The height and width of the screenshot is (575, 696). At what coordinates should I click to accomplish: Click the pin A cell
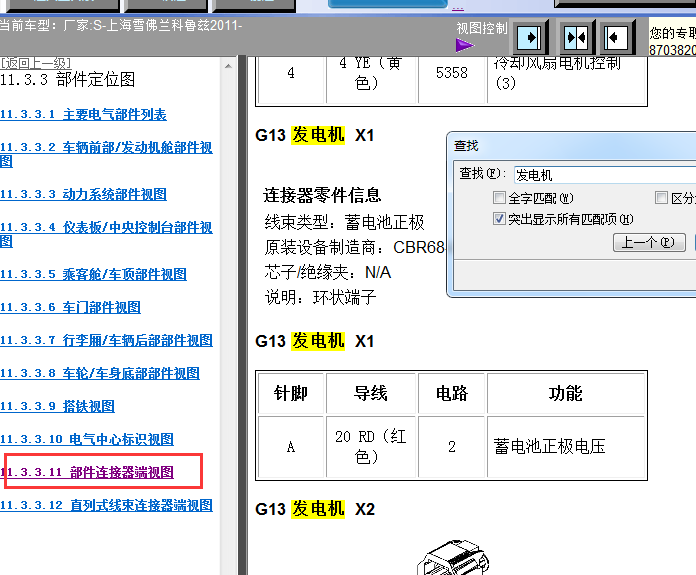(291, 447)
